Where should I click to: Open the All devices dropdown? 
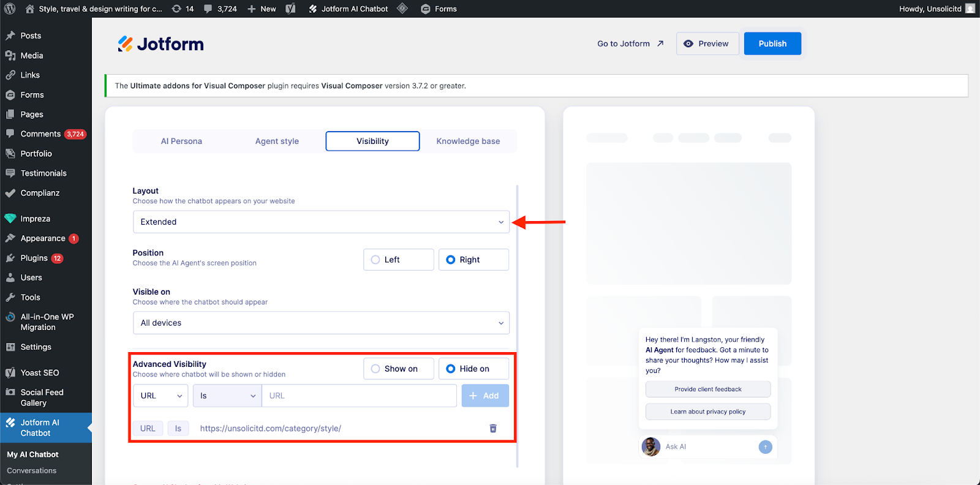pos(321,323)
